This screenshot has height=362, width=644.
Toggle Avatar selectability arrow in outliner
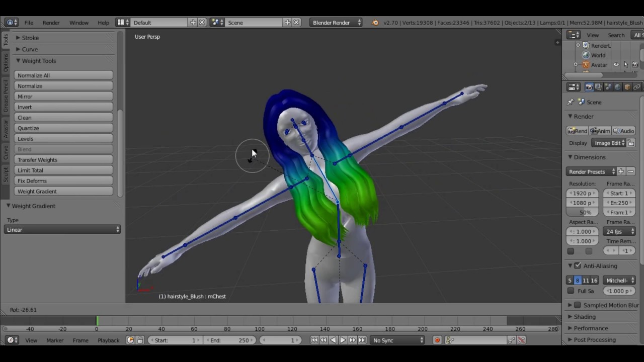(x=625, y=65)
